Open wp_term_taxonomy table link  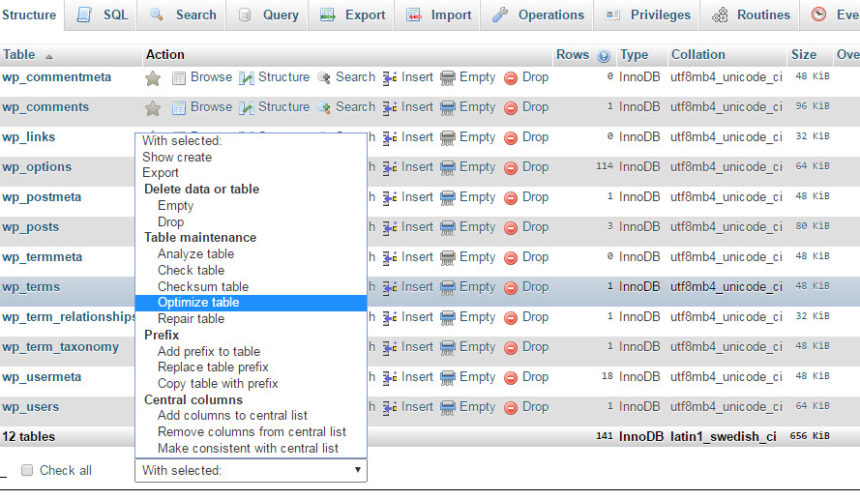coord(60,347)
